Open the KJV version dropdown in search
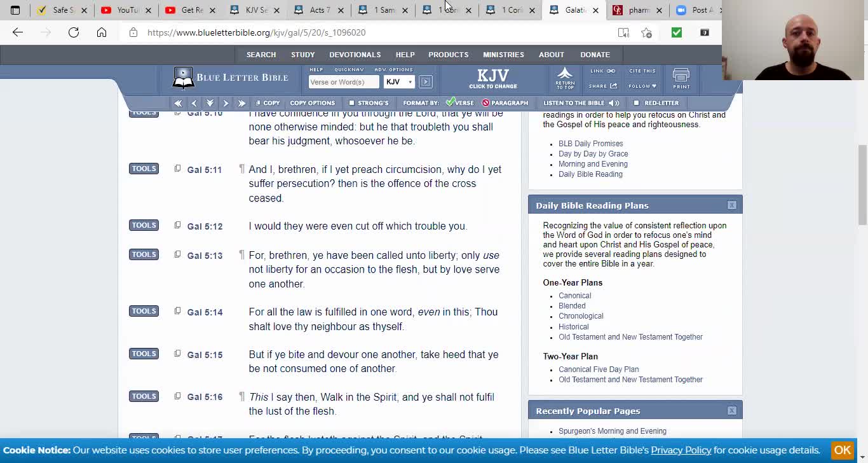 coord(399,81)
